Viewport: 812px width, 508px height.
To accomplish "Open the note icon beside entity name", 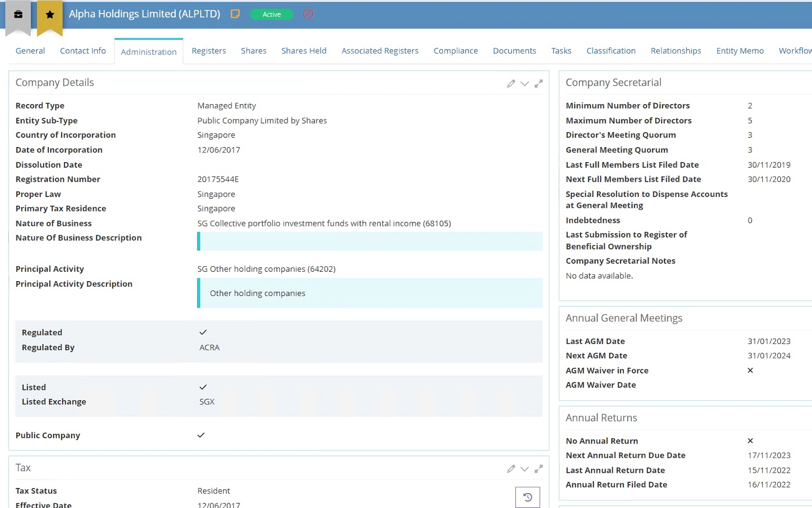I will 235,14.
